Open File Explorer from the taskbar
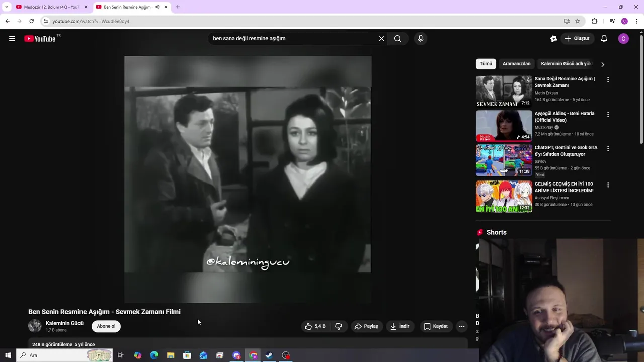Image resolution: width=644 pixels, height=362 pixels. click(171, 355)
